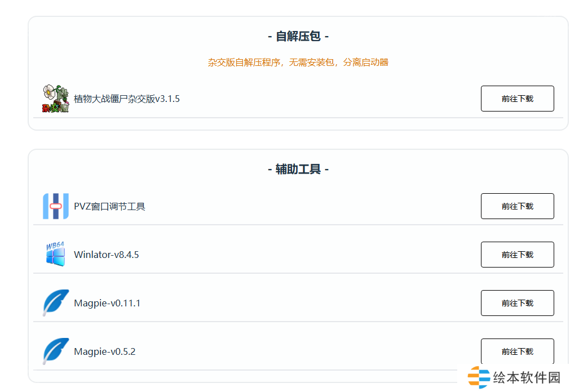Click the 自解压包 section heading
Viewport: 570px width, 392px height.
298,37
